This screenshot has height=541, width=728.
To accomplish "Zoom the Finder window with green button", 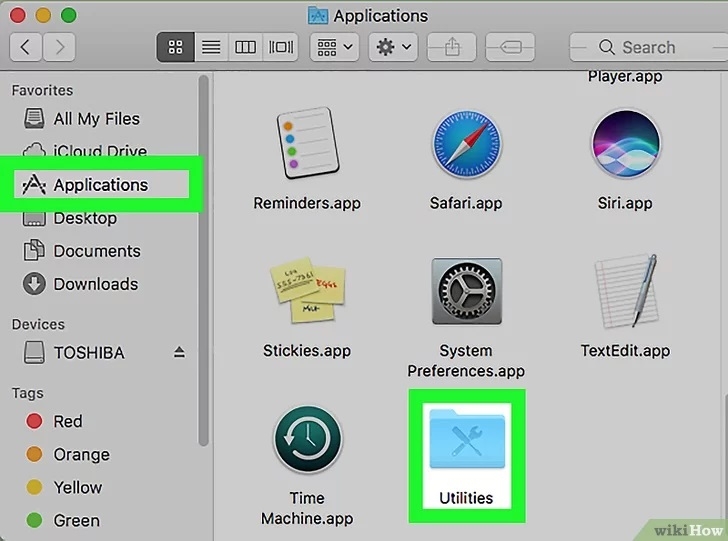I will [69, 15].
